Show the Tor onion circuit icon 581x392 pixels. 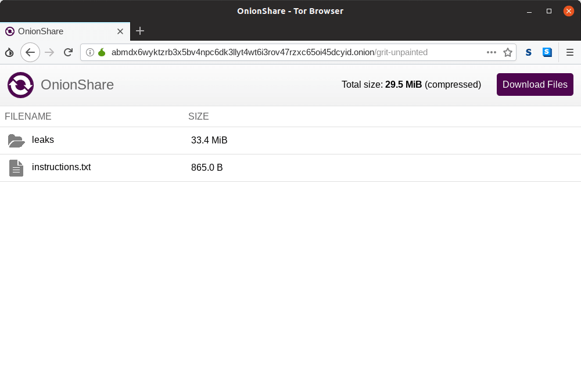pyautogui.click(x=102, y=52)
